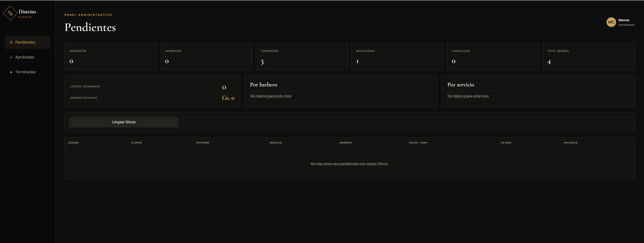Screen dimensions: 644x243
Task: Click the Distrito Barber diamond logo
Action: (x=10, y=13)
